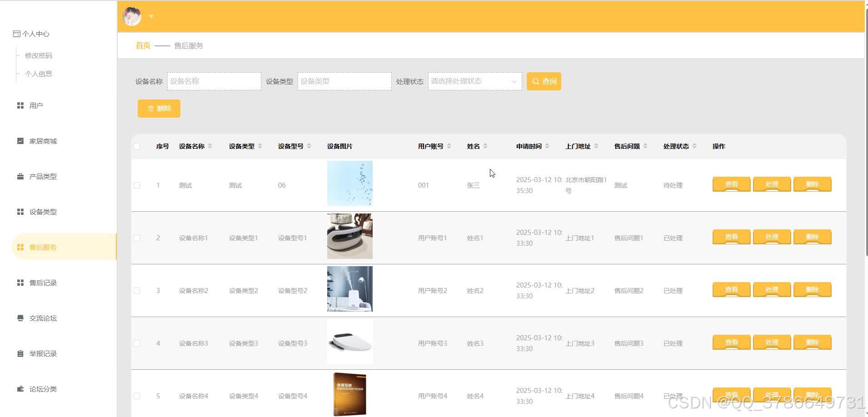
Task: Click inside the 设备名称 input field
Action: (214, 81)
